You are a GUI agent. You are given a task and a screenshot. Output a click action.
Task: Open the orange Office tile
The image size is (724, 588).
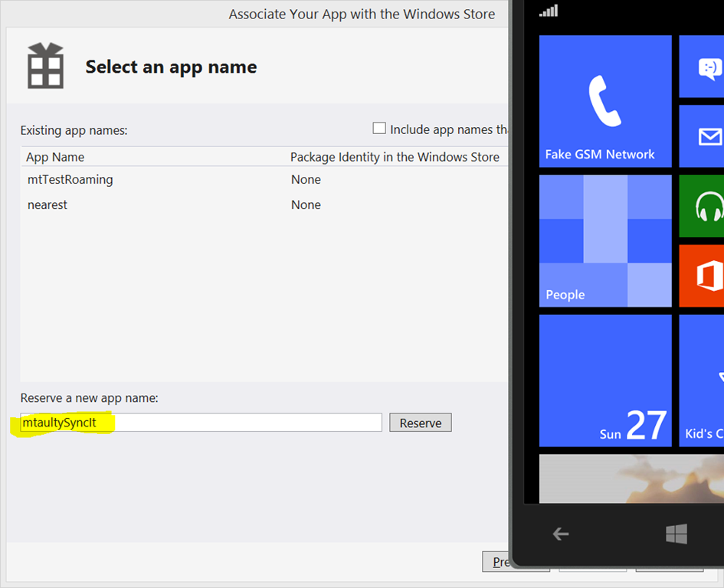point(701,276)
